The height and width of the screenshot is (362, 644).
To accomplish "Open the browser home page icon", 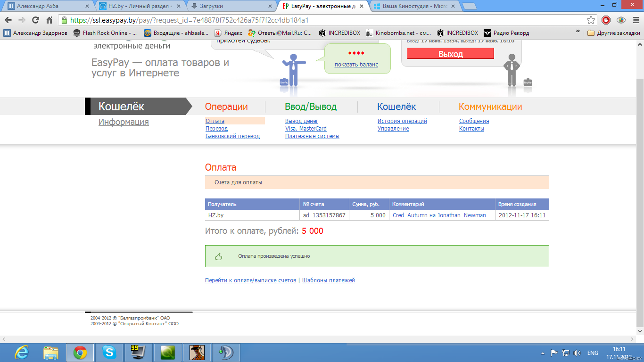I will tap(49, 20).
